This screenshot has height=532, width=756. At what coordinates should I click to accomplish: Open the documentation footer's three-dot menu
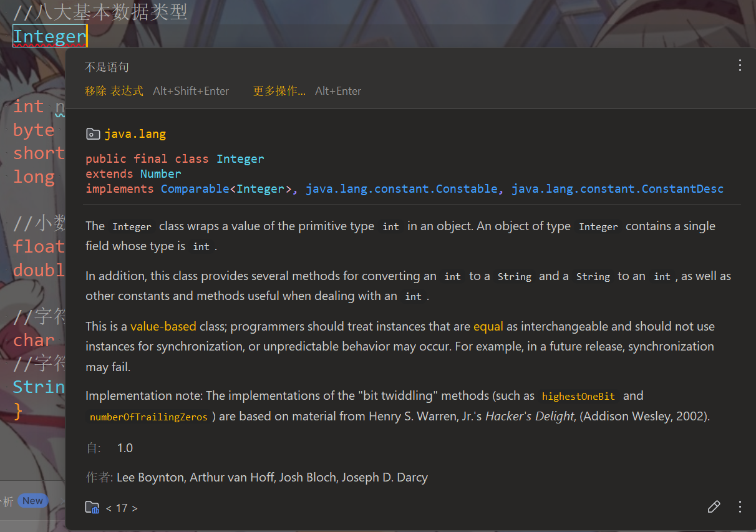point(740,506)
